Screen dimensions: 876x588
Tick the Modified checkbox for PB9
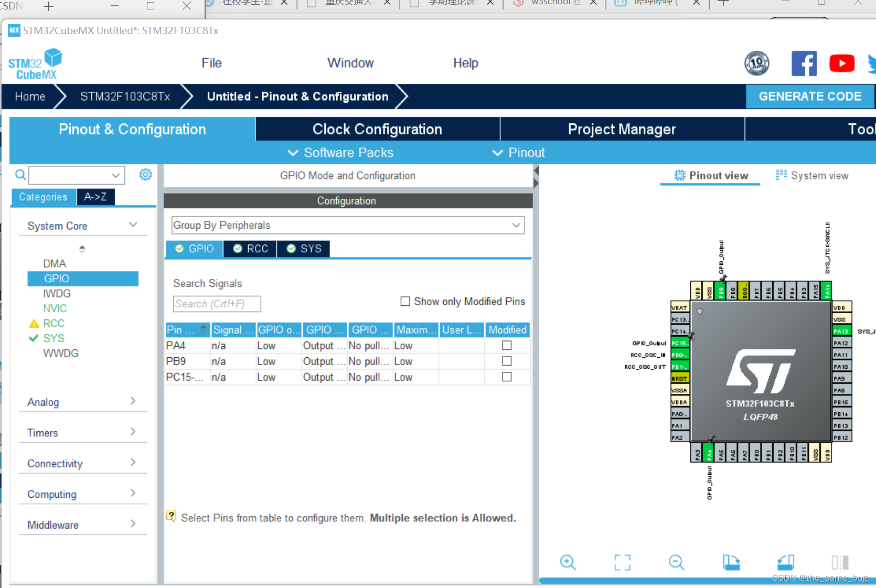click(507, 361)
